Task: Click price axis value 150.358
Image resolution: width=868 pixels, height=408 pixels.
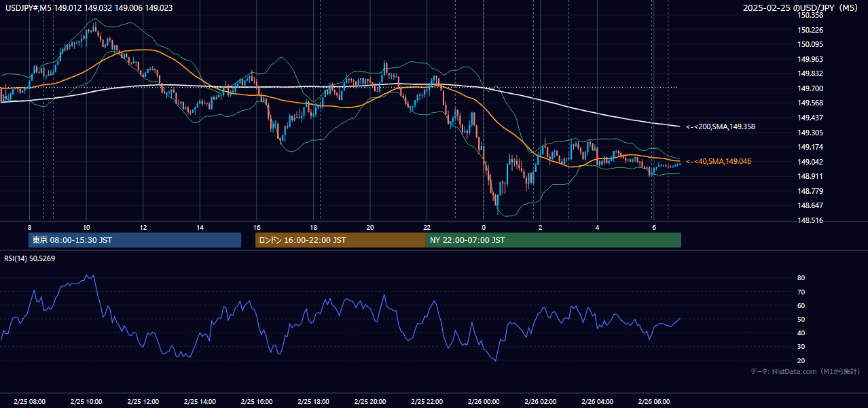Action: click(x=810, y=15)
